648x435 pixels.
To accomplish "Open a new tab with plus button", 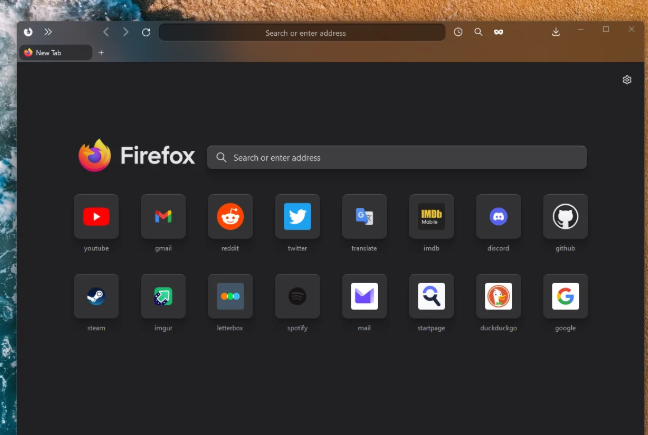I will click(101, 52).
